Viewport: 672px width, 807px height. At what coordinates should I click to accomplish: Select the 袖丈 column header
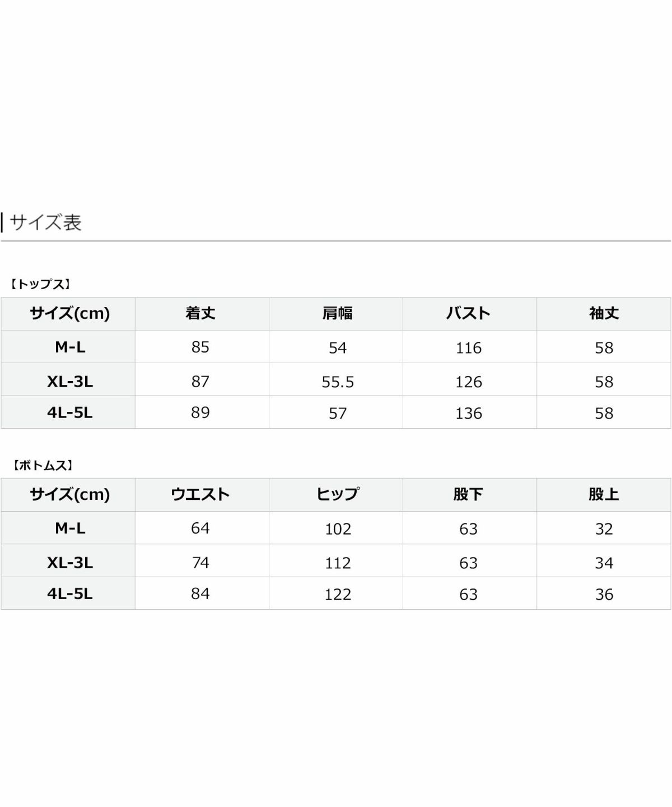point(604,313)
